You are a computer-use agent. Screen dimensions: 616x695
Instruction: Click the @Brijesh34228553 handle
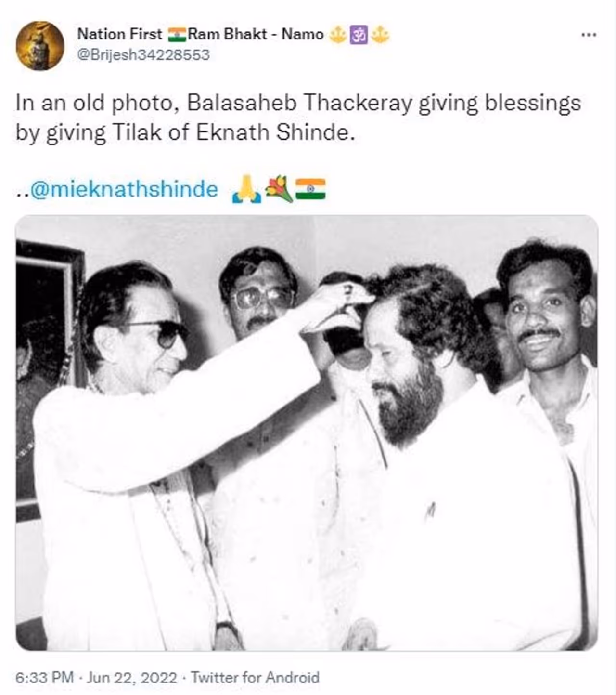point(143,55)
